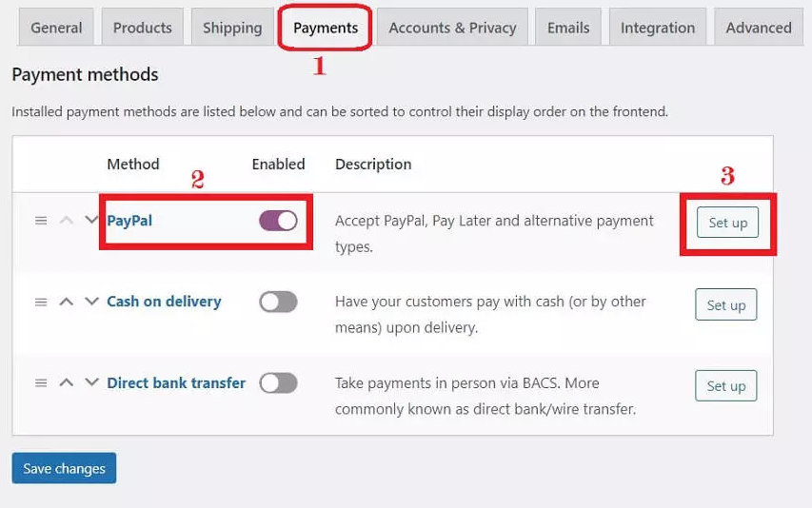812x508 pixels.
Task: Click Cash on delivery drag handle icon
Action: tap(41, 302)
